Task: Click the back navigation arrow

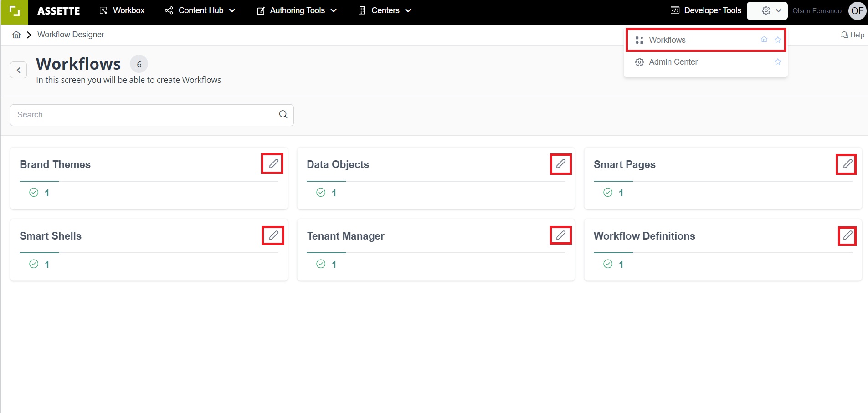Action: coord(18,70)
